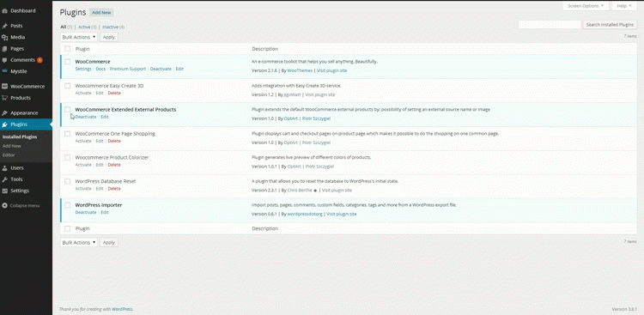Select all plugins with header checkbox
The image size is (644, 315).
(x=67, y=49)
